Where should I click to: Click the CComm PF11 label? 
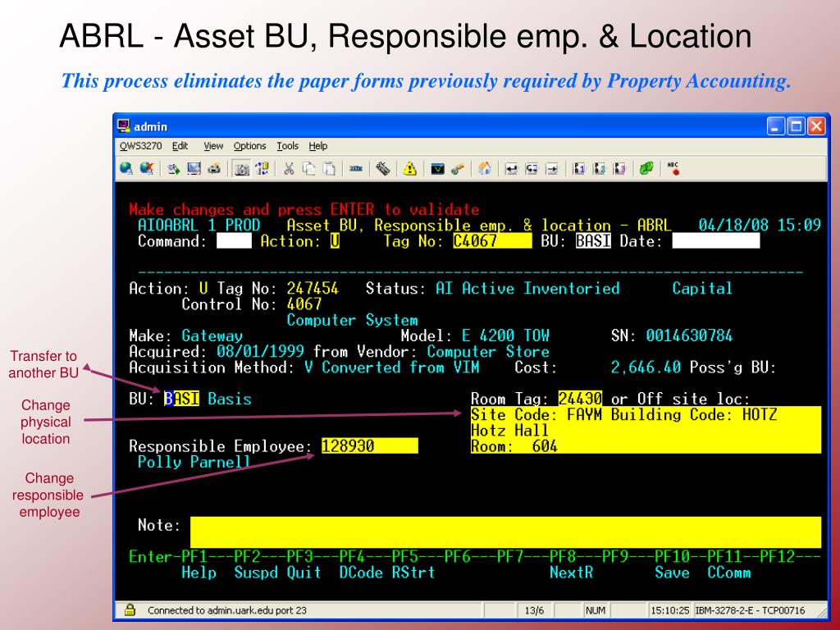(728, 572)
